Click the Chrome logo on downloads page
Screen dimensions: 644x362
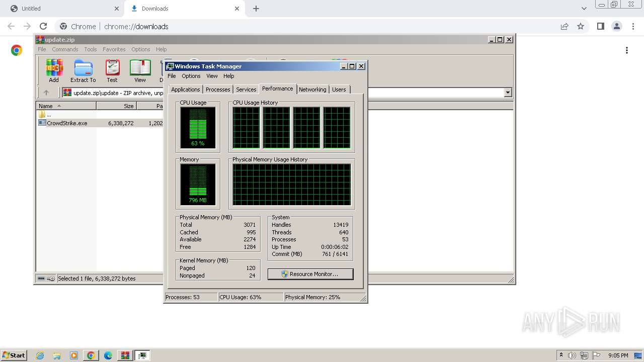17,50
